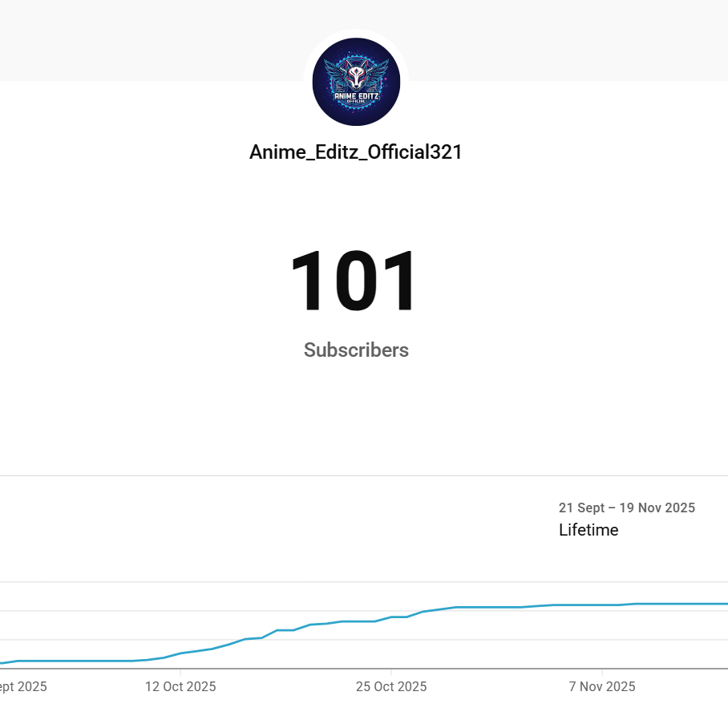Click the date range 21 Sept – 19 Nov 2025
The height and width of the screenshot is (728, 728).
pyautogui.click(x=627, y=508)
